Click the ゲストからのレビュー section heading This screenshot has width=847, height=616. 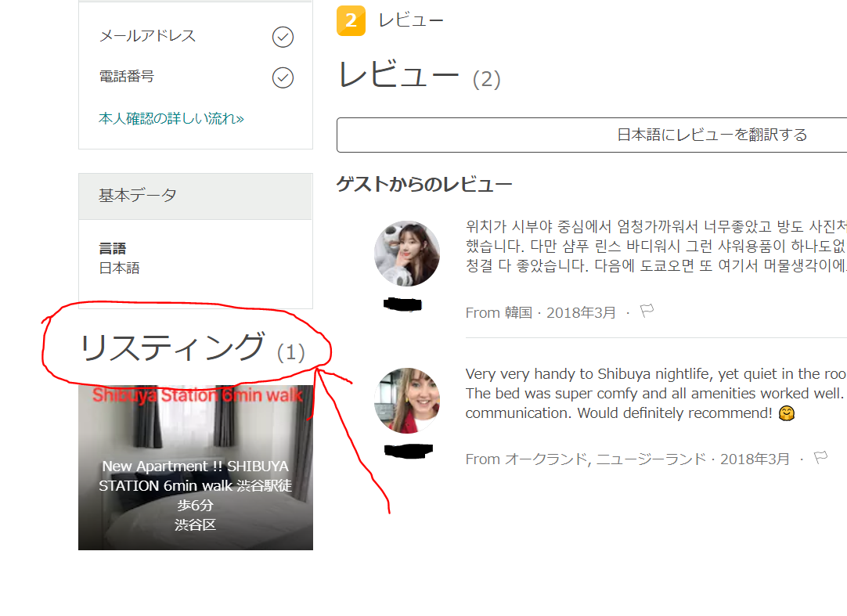[x=424, y=185]
